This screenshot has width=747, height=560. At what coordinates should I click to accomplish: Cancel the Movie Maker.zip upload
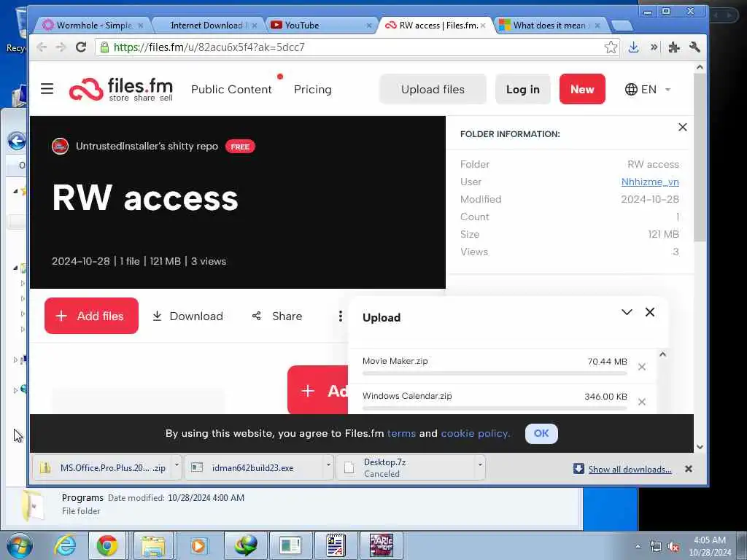[x=642, y=367]
